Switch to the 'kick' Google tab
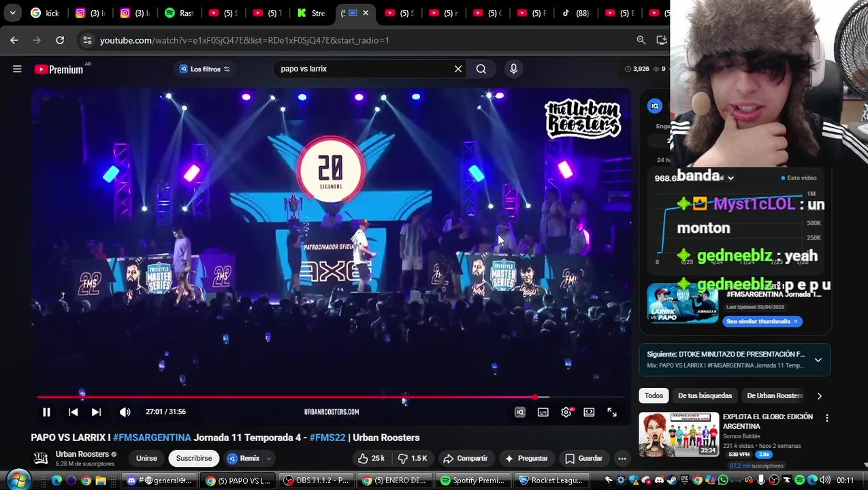868x490 pixels. (45, 13)
